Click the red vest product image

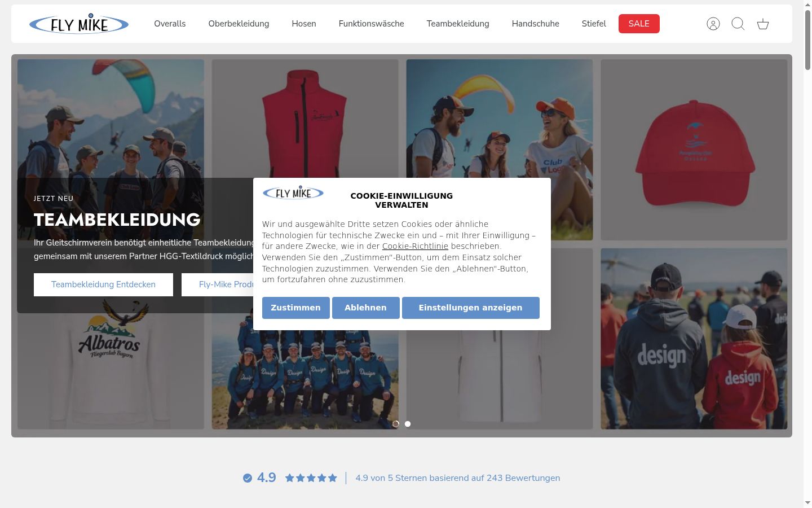click(x=305, y=119)
